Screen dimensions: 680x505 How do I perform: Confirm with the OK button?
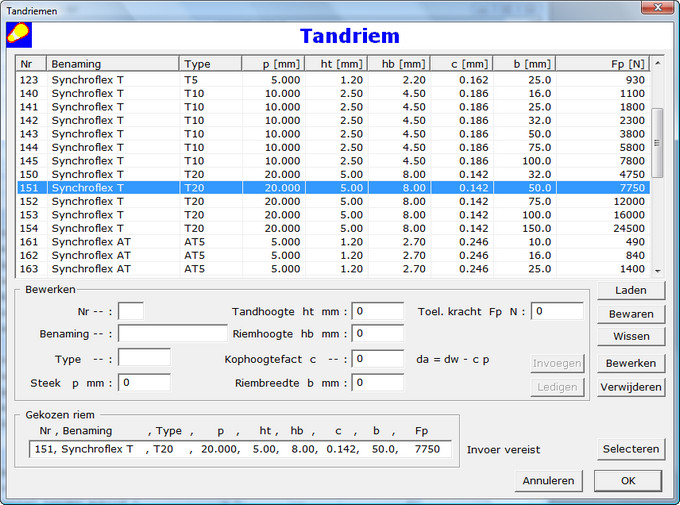point(628,481)
